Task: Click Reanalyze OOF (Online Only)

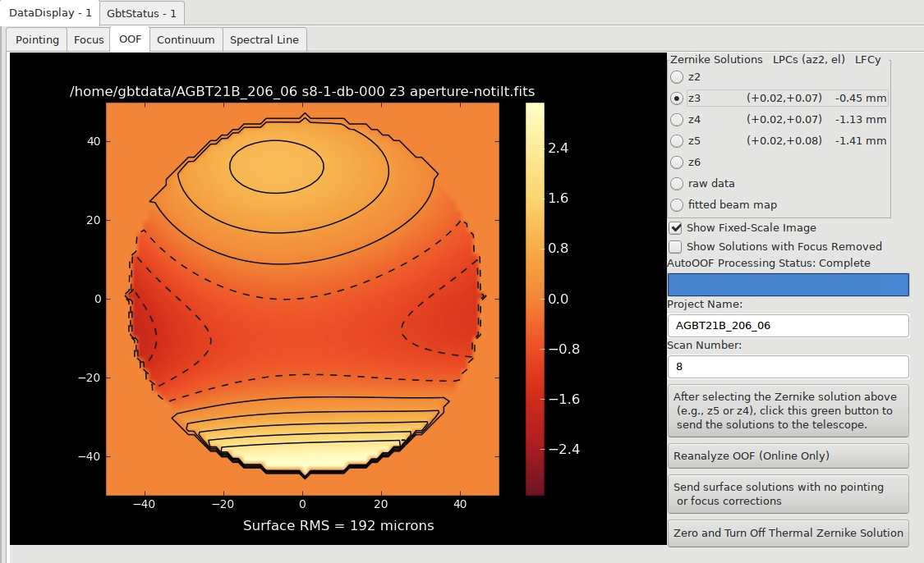Action: 788,455
